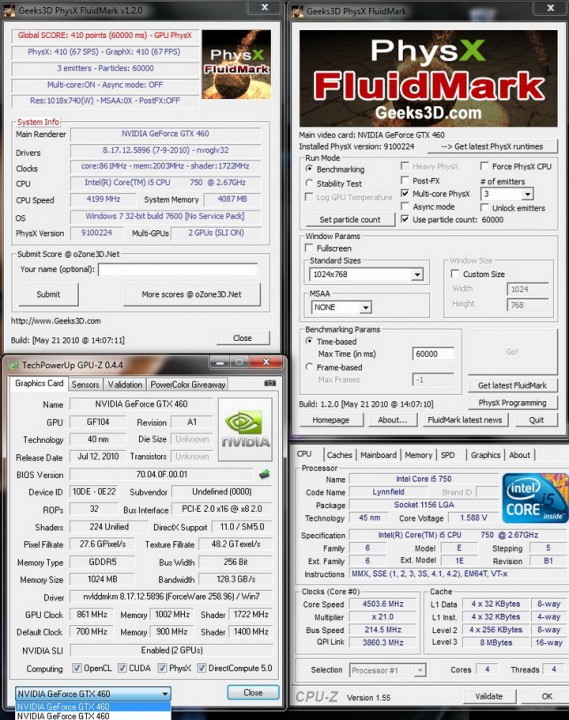Open the GPU selection dropdown in GPU-Z

coord(93,693)
